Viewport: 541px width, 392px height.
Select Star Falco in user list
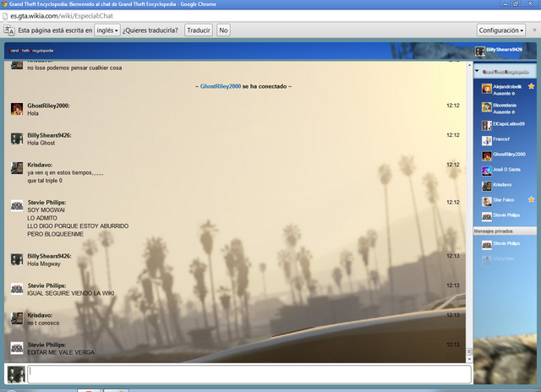click(x=504, y=199)
